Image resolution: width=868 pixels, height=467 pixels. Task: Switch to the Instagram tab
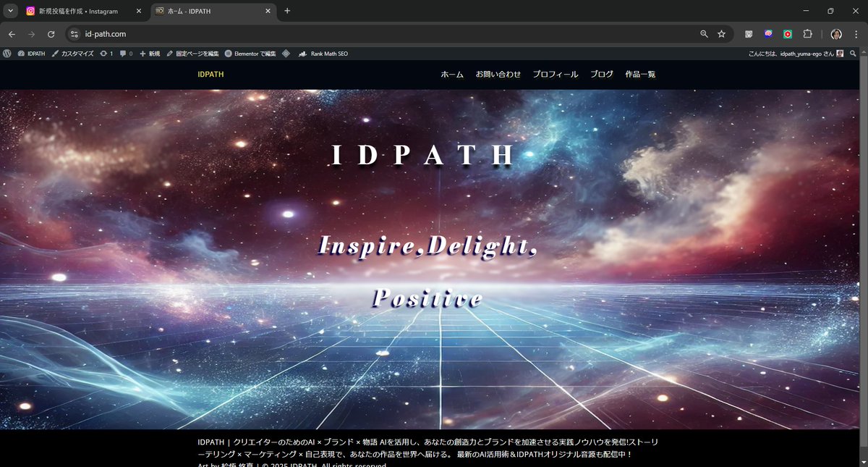83,11
